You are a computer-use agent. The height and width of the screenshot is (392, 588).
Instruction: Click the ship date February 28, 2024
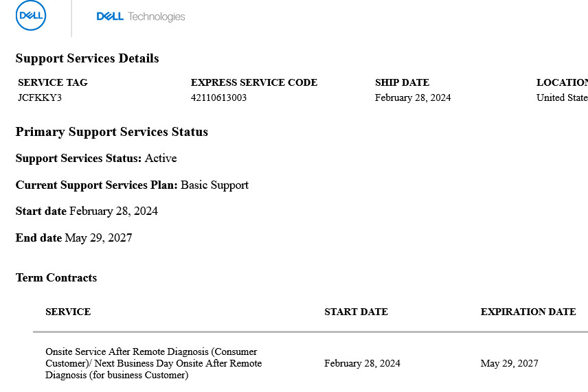point(413,97)
